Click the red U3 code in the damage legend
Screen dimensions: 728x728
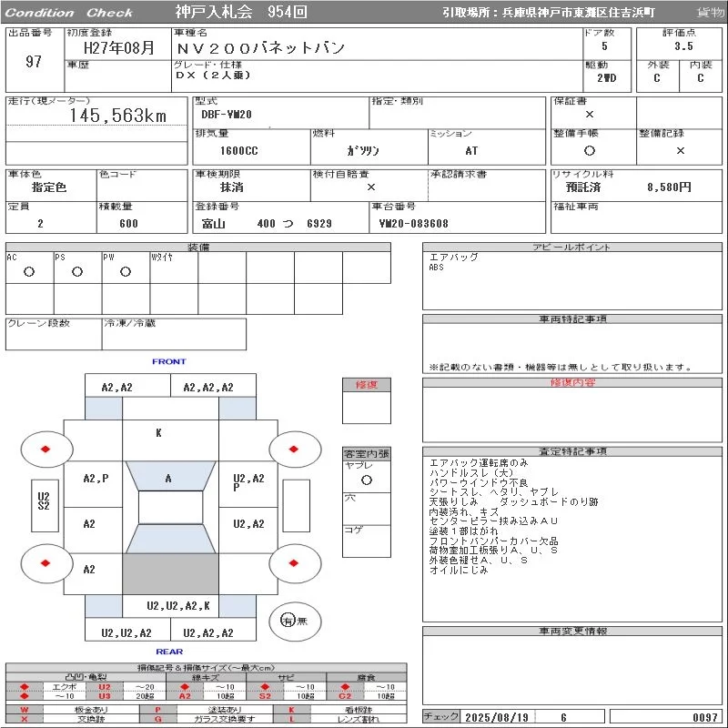coord(105,695)
